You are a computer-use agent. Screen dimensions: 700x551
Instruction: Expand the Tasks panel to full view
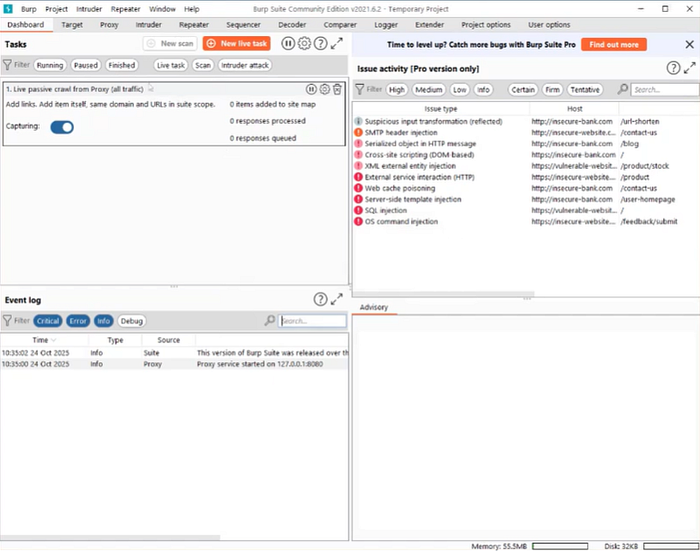[337, 43]
